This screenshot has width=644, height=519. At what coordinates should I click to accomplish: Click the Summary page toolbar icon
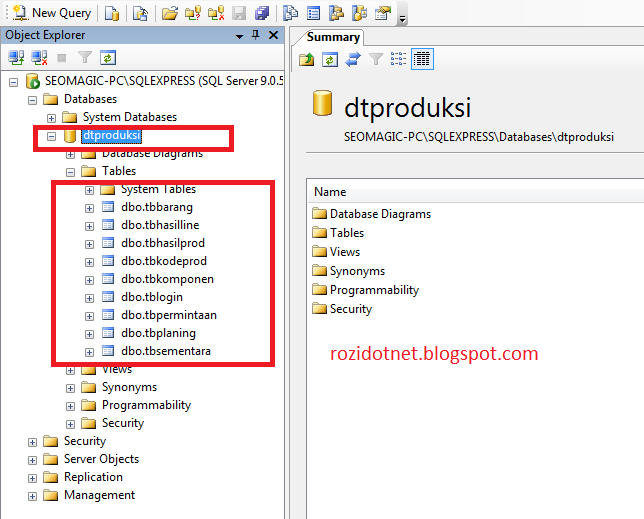point(313,13)
